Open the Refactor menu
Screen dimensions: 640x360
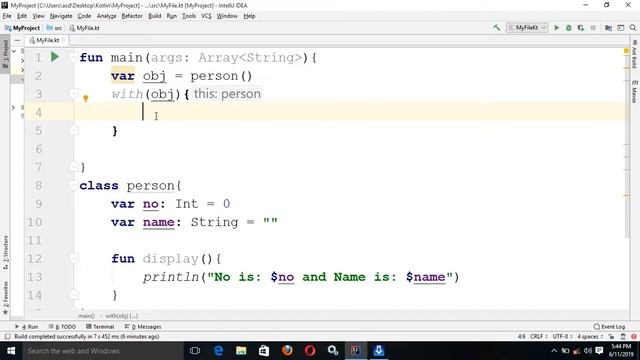[x=132, y=16]
